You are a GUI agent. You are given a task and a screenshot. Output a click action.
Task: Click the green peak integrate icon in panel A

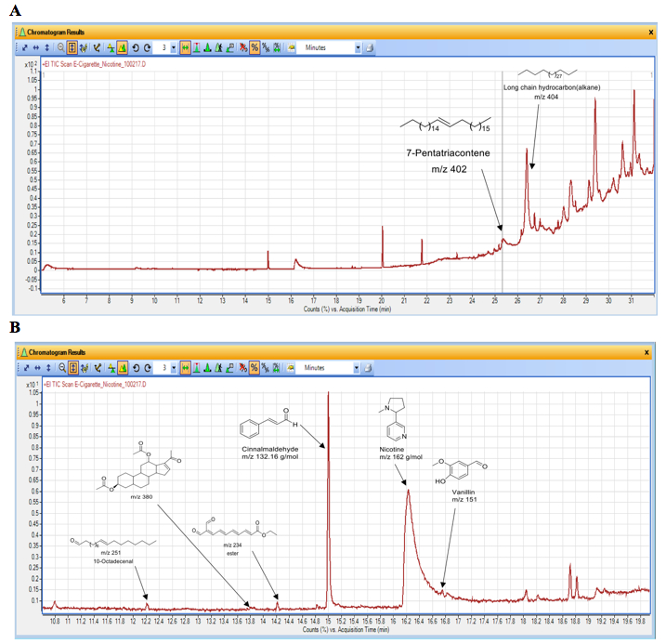(207, 48)
